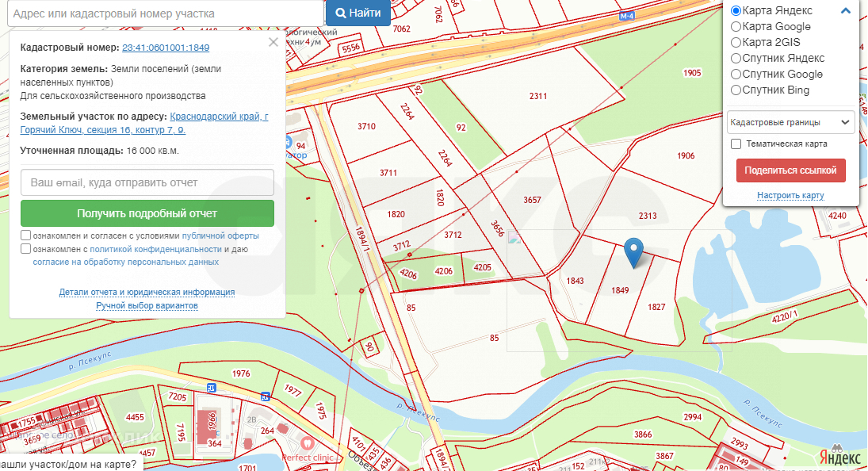The width and height of the screenshot is (868, 471).
Task: Enable Тематическая карта checkbox
Action: [x=736, y=144]
